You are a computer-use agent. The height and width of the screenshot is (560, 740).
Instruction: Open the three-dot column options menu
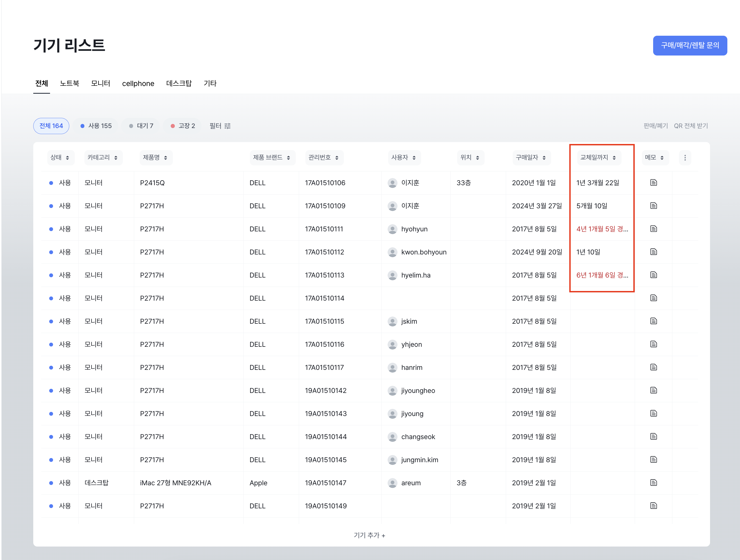tap(685, 157)
